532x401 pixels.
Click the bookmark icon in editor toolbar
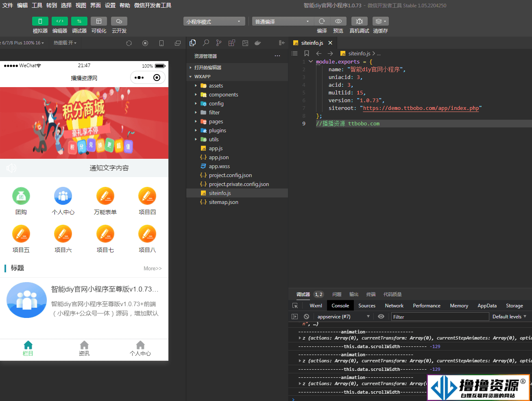[307, 53]
